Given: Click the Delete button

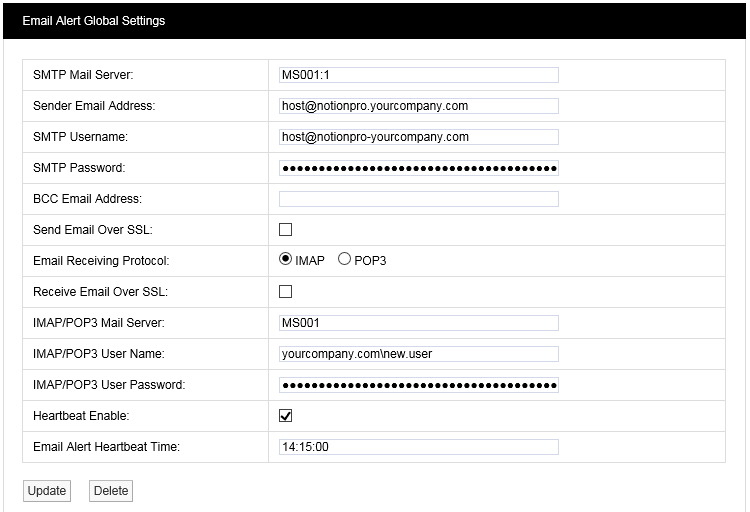Looking at the screenshot, I should coord(111,490).
